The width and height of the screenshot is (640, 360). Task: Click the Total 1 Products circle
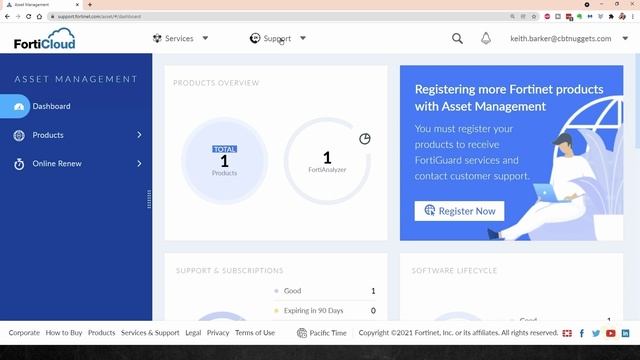(224, 161)
